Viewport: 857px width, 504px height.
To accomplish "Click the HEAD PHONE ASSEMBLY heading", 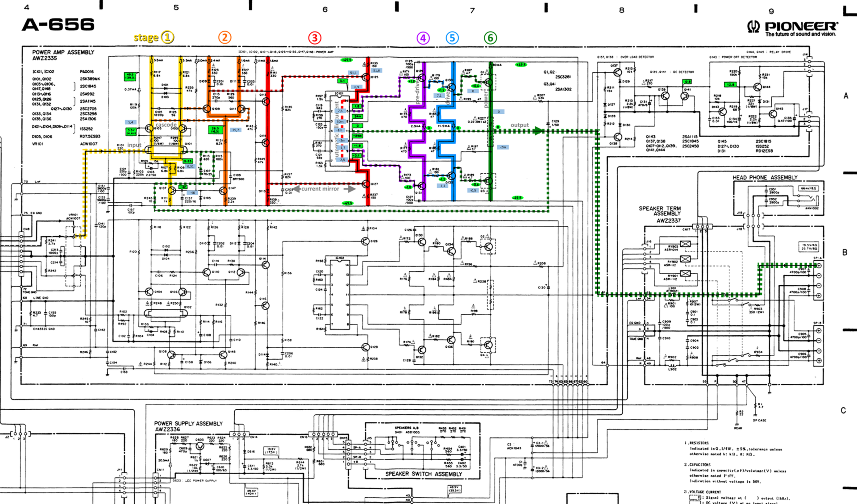I will tap(765, 177).
